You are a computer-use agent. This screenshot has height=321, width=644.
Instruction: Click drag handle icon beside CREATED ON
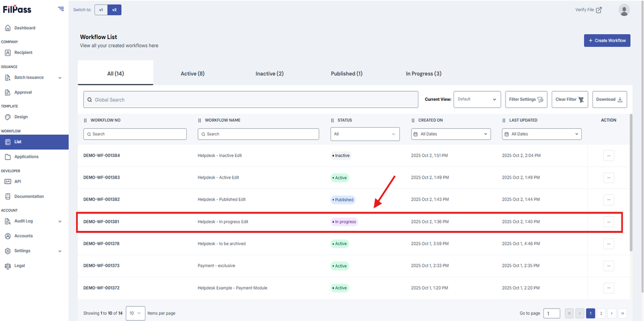click(x=413, y=120)
